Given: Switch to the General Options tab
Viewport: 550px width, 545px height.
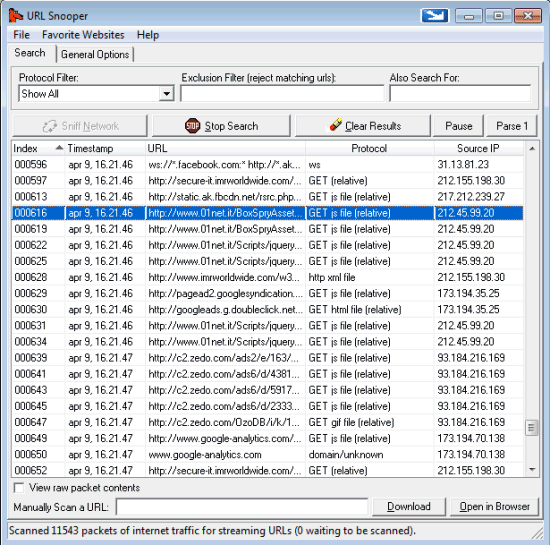Looking at the screenshot, I should click(x=95, y=54).
